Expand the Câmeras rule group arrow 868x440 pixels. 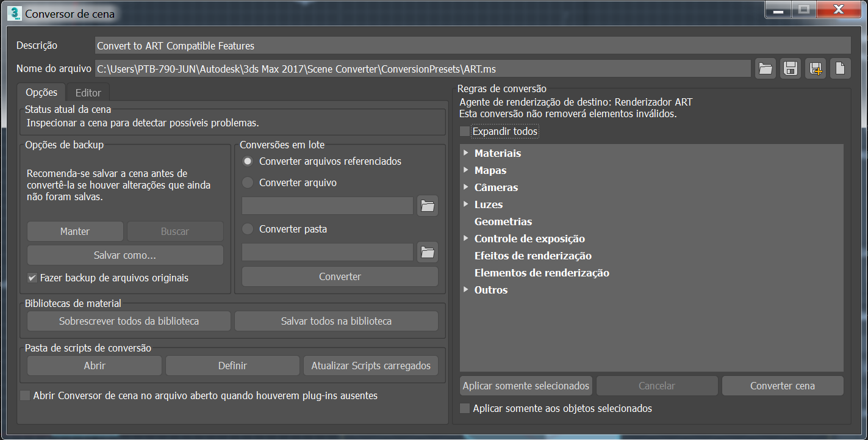click(467, 187)
